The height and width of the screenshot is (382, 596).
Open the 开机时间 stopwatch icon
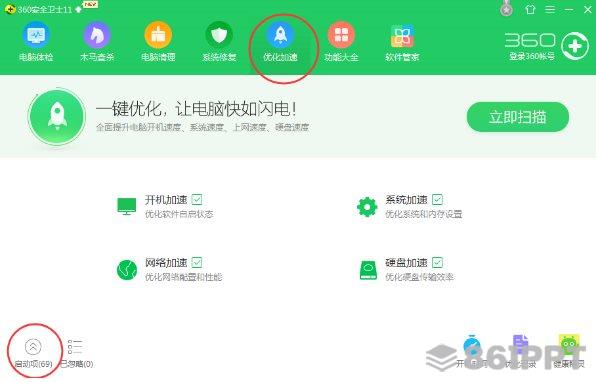[472, 344]
